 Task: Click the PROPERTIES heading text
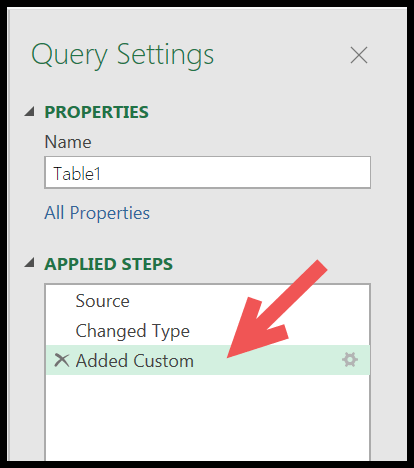click(x=96, y=112)
